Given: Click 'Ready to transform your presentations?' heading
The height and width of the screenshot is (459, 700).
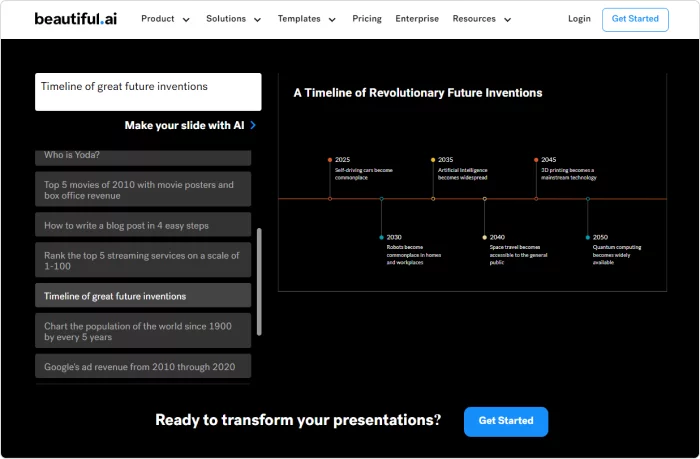Looking at the screenshot, I should click(x=298, y=420).
